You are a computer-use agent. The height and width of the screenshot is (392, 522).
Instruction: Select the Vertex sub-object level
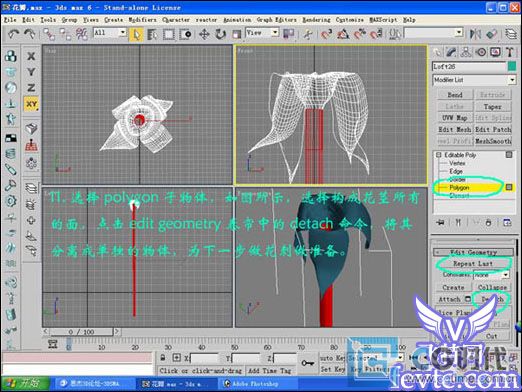tap(457, 163)
